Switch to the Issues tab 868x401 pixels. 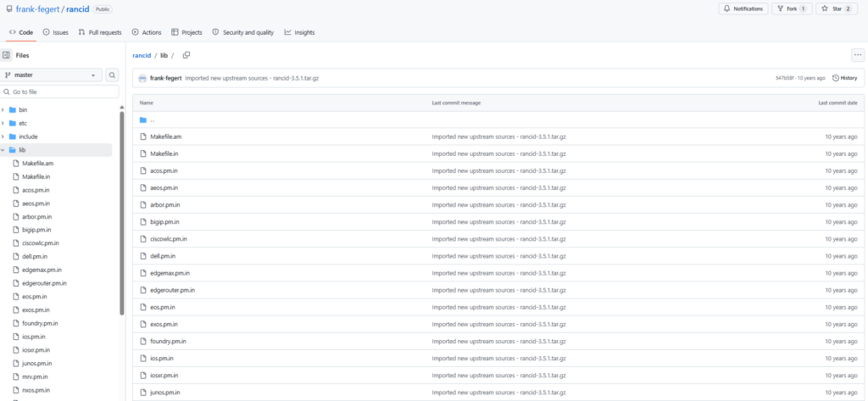coord(55,33)
